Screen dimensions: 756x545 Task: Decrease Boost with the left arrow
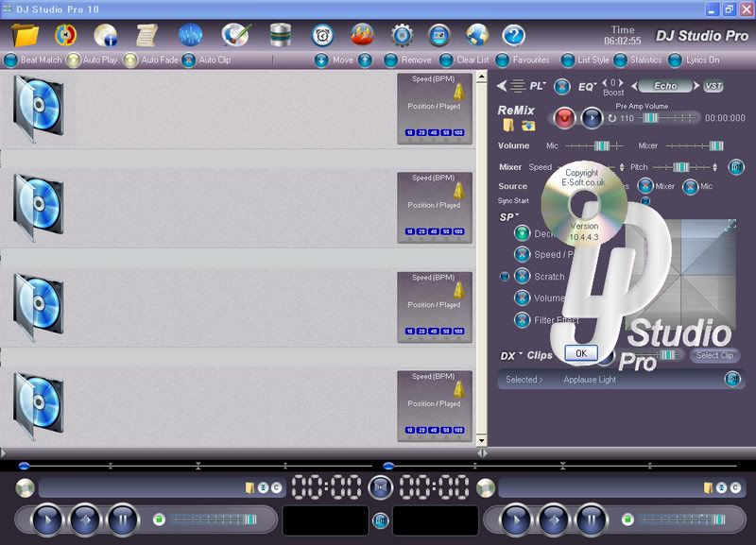[x=605, y=83]
